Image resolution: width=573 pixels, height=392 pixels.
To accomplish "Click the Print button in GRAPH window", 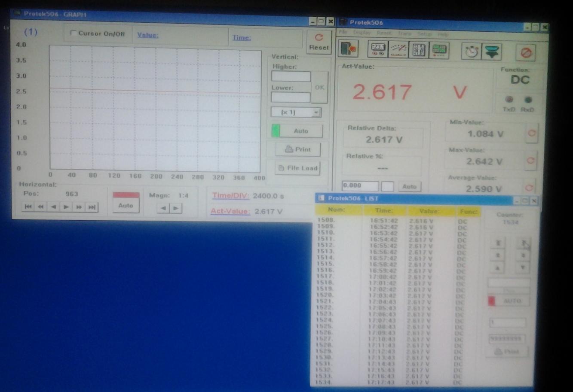I will 298,149.
